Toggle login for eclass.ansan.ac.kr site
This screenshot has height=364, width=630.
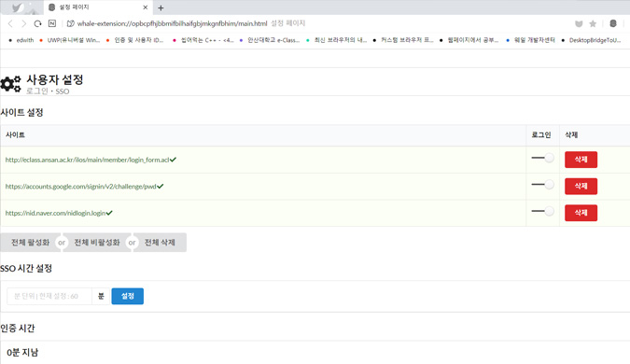(543, 158)
